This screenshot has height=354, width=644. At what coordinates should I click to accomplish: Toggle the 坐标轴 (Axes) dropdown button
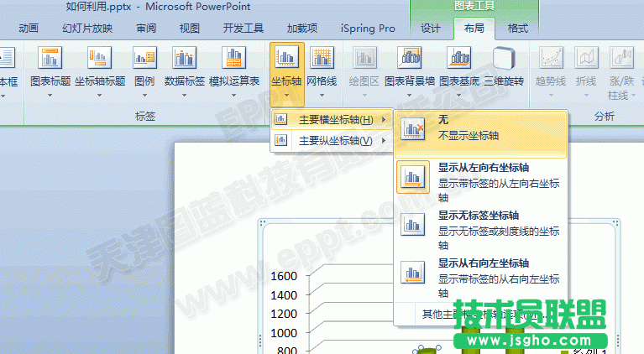(287, 65)
